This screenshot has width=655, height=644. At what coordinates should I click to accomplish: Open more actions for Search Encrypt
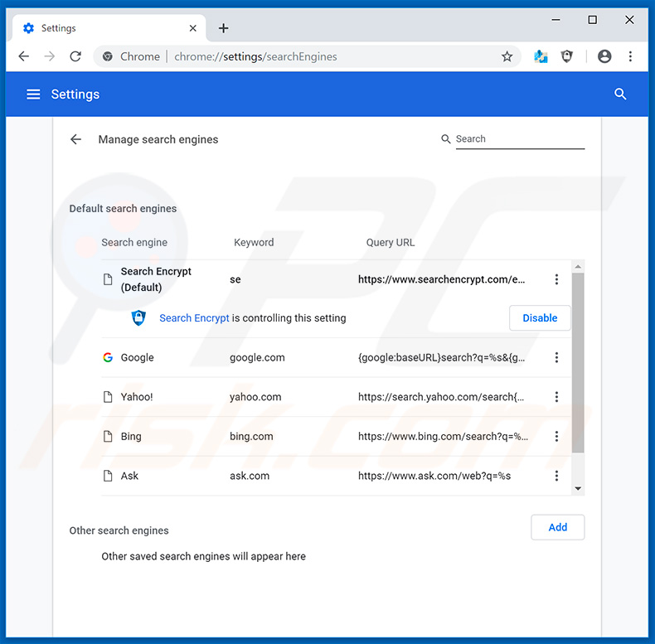coord(556,279)
